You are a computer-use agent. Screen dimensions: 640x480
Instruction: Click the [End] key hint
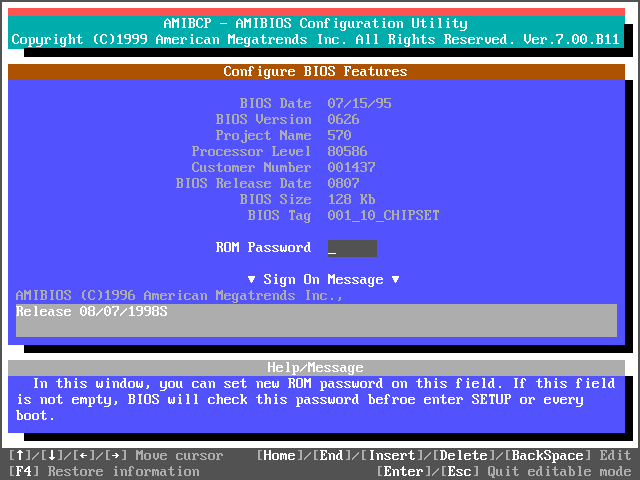pos(331,456)
